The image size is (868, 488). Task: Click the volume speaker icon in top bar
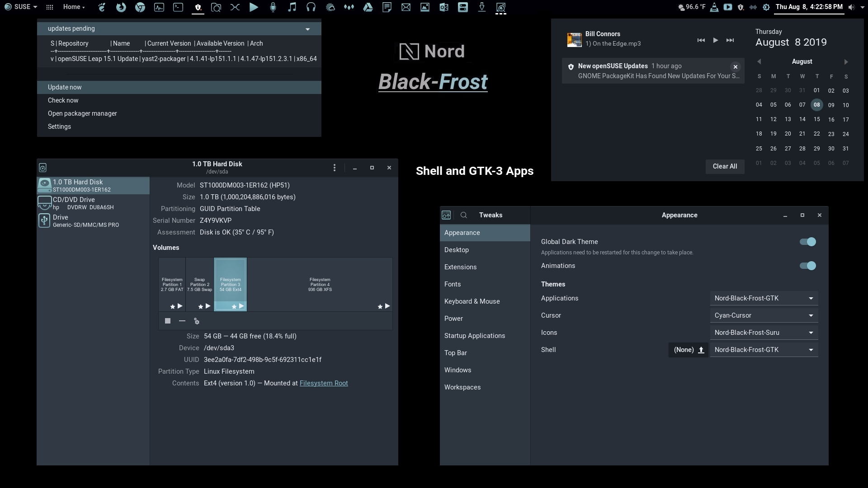pyautogui.click(x=852, y=7)
